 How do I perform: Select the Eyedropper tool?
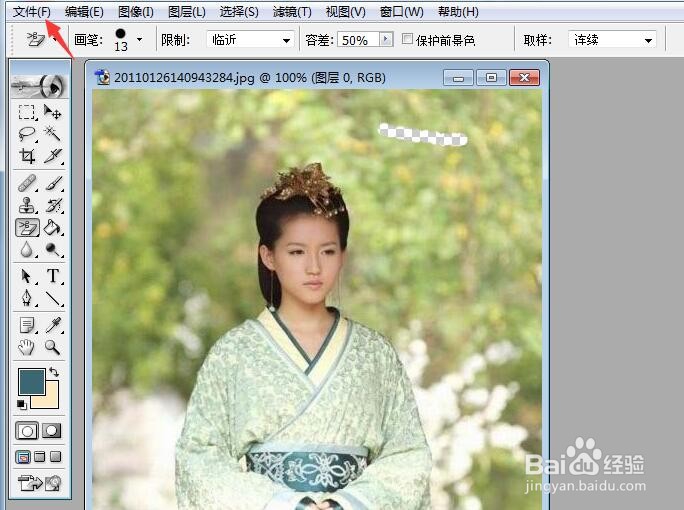52,325
